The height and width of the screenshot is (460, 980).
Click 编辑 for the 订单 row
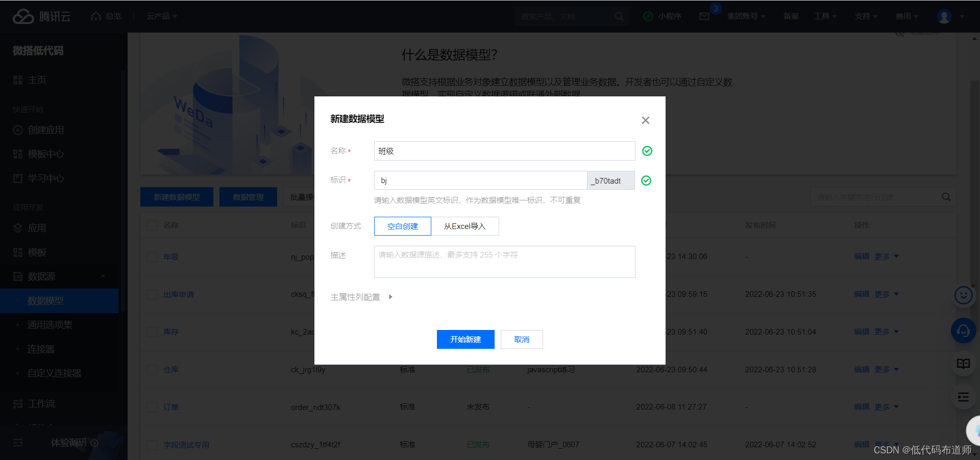tap(862, 407)
